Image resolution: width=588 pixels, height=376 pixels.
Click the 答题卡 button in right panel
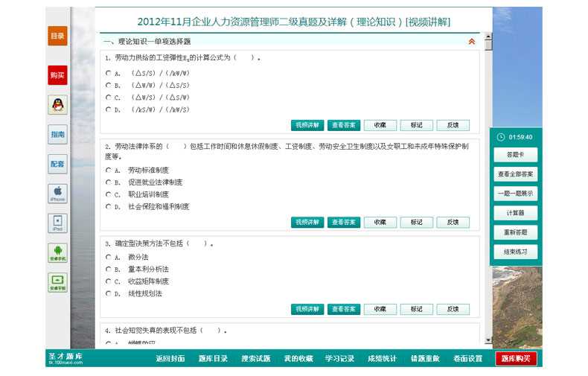click(515, 155)
